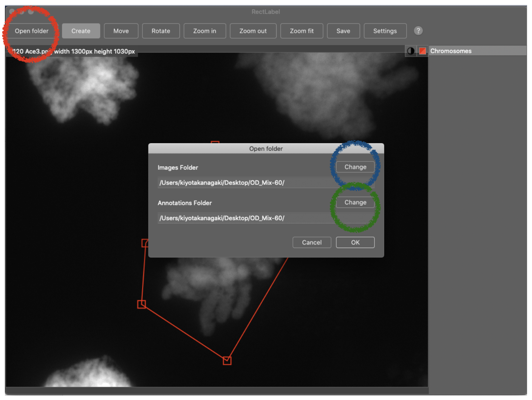Activate the Create tool

point(81,31)
